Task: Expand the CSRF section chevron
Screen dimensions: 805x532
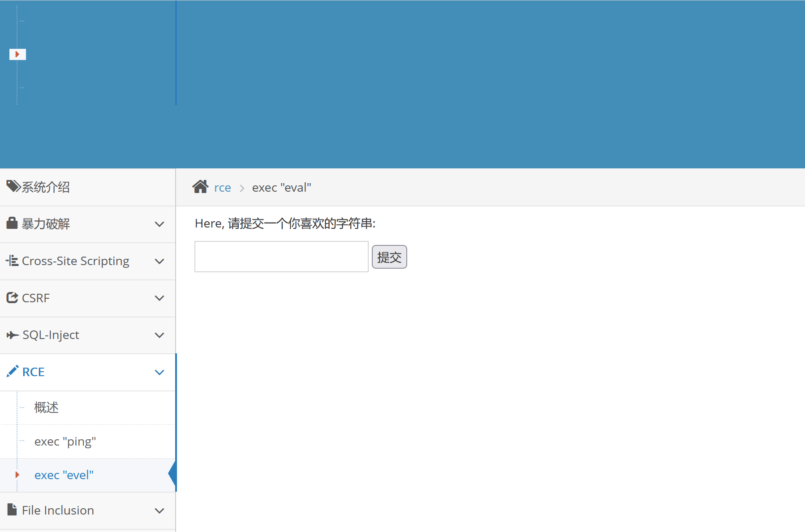Action: tap(159, 298)
